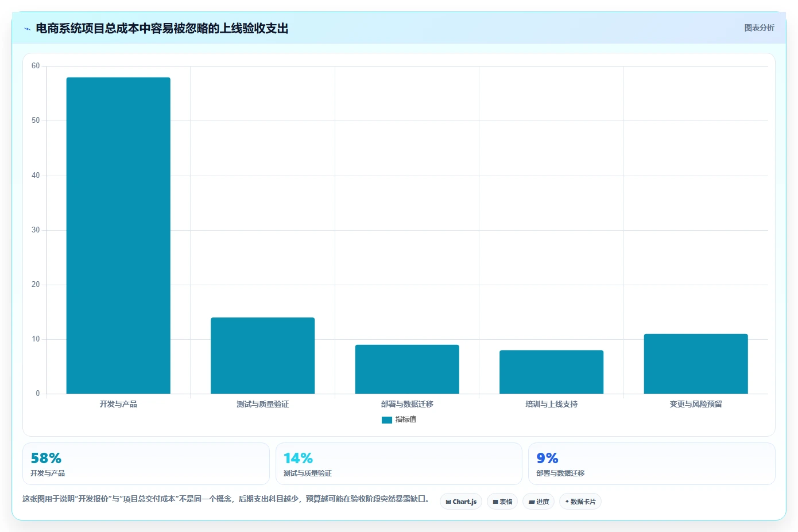Image resolution: width=798 pixels, height=532 pixels.
Task: Click the lightning icon beside the chart title
Action: tap(27, 29)
